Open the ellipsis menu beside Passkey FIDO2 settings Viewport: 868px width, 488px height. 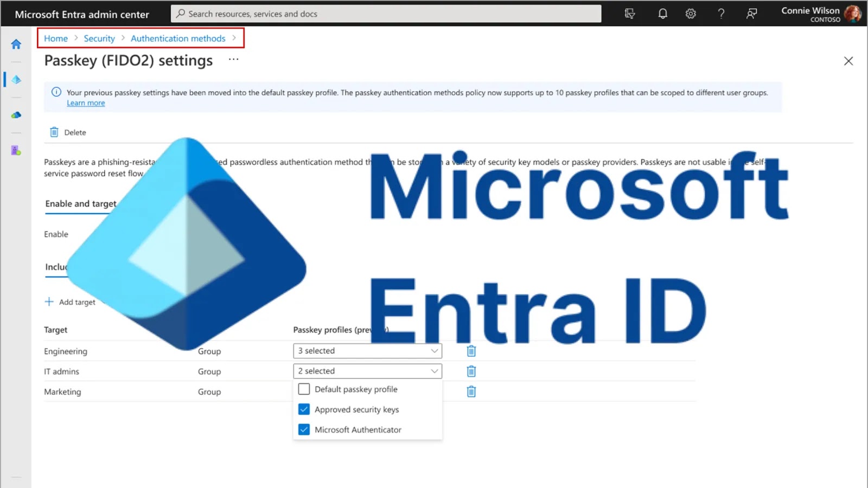click(x=233, y=60)
